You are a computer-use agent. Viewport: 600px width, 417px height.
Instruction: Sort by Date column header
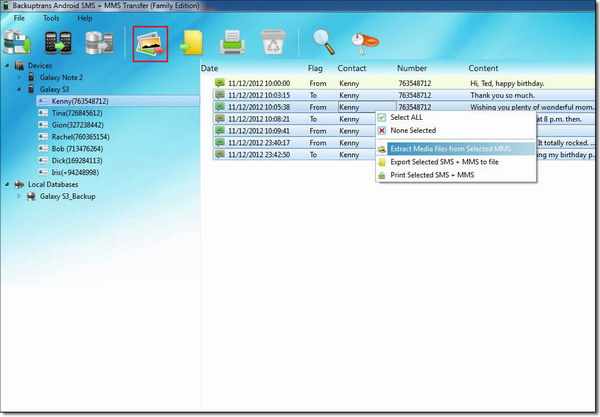coord(209,68)
